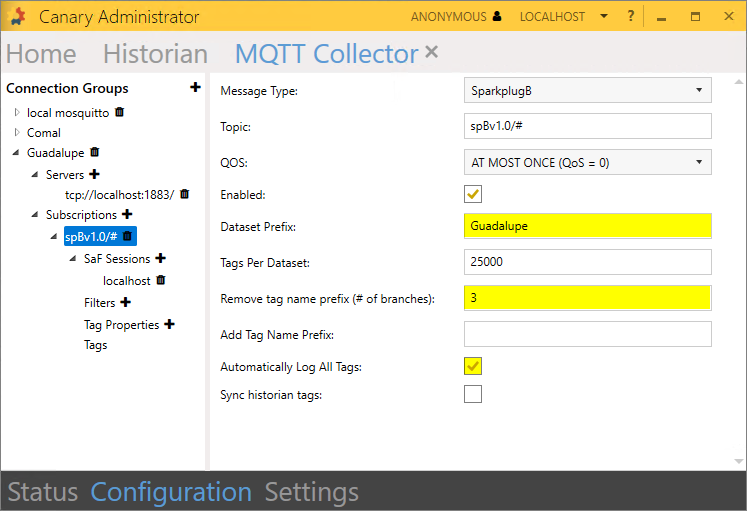Viewport: 747px width, 511px height.
Task: Click trash icon beside Guadalupe group
Action: tap(95, 153)
